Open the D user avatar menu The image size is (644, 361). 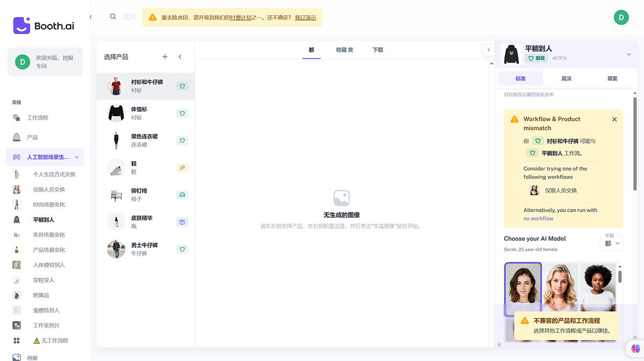pos(621,17)
